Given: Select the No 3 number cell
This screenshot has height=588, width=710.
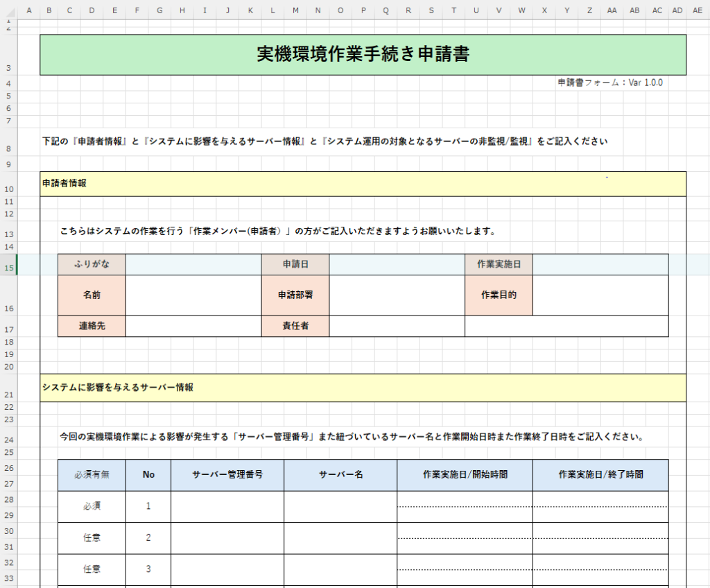Looking at the screenshot, I should click(x=148, y=569).
